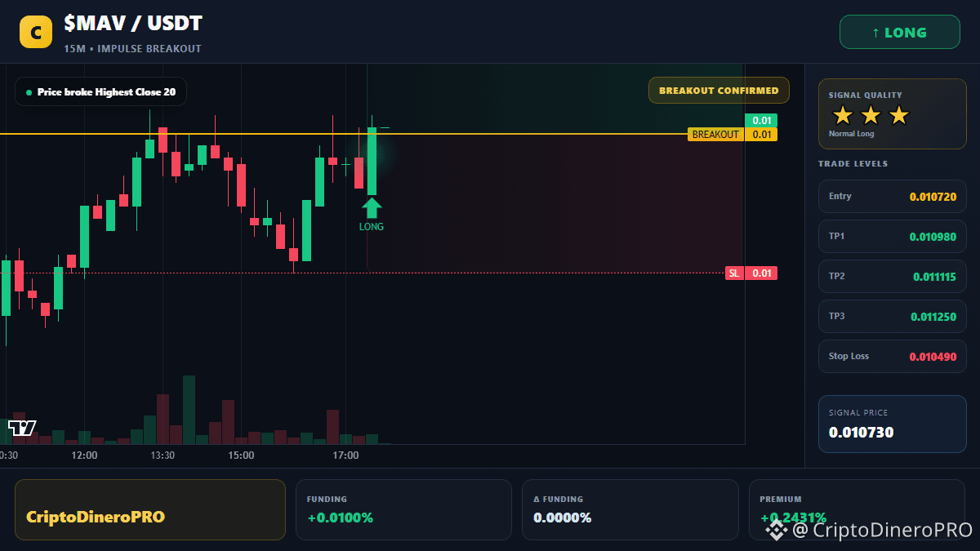This screenshot has width=980, height=551.
Task: Click the Funding +0.0100% card
Action: (x=403, y=509)
